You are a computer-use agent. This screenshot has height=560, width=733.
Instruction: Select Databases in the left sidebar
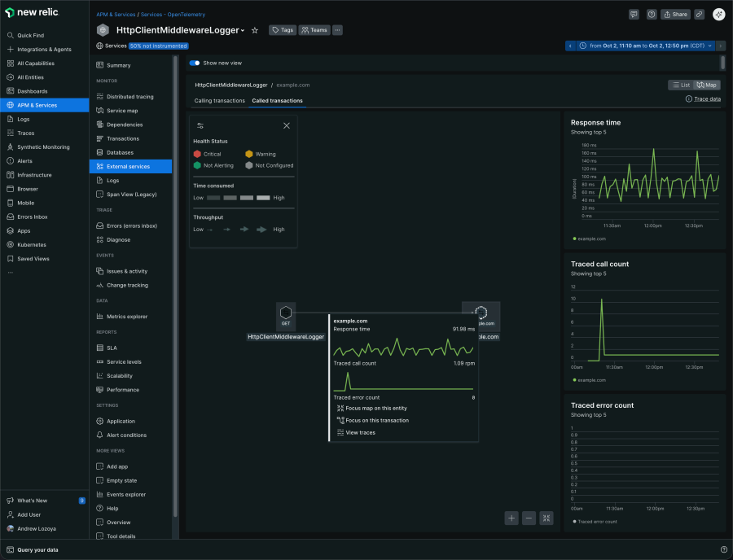(121, 152)
